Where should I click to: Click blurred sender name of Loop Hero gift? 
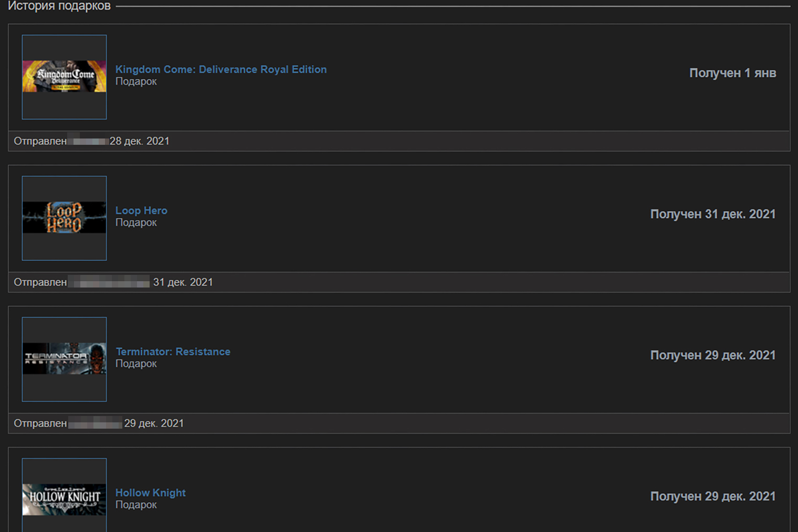[x=109, y=282]
